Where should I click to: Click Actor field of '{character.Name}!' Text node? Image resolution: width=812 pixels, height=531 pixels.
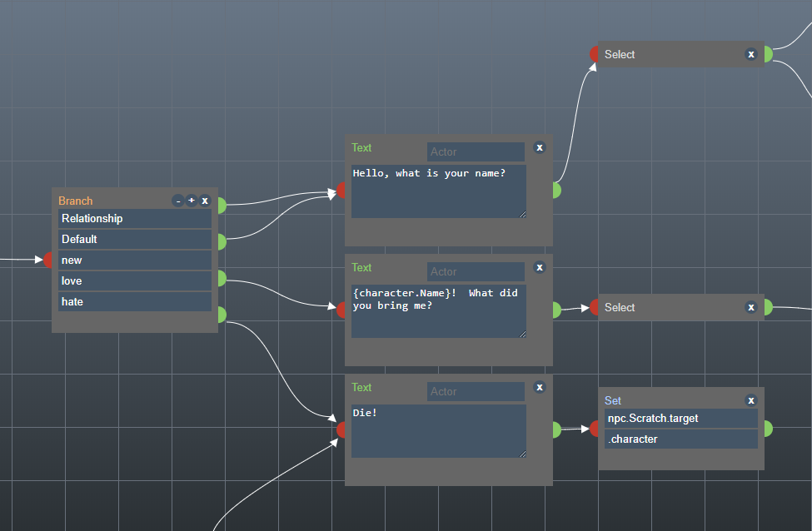(x=476, y=271)
